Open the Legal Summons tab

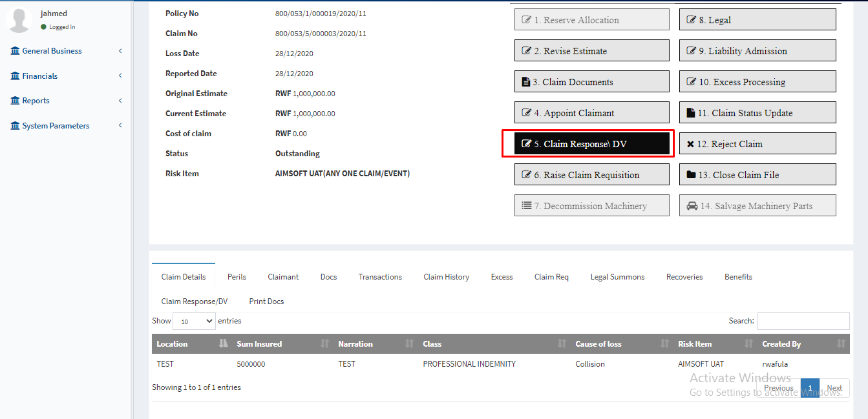coord(617,277)
